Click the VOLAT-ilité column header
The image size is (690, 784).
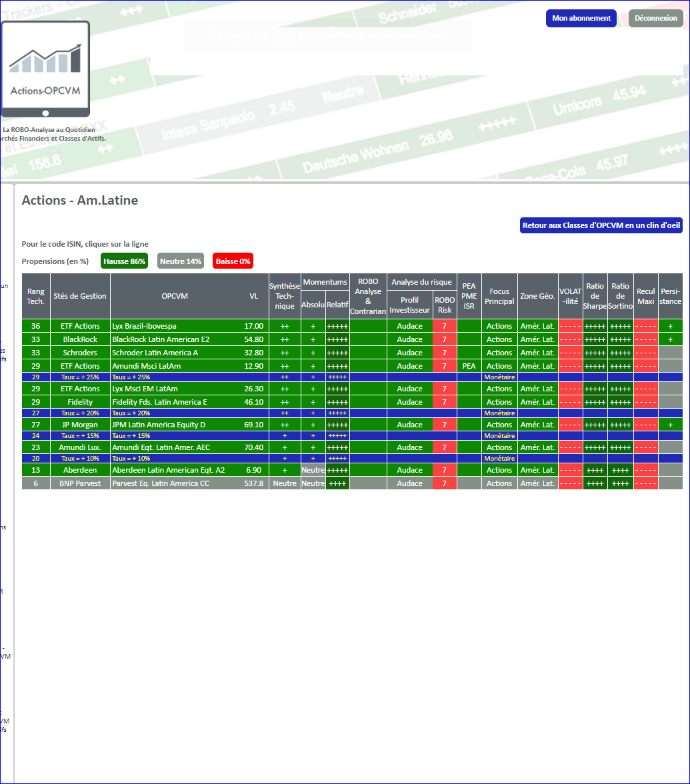click(x=571, y=296)
